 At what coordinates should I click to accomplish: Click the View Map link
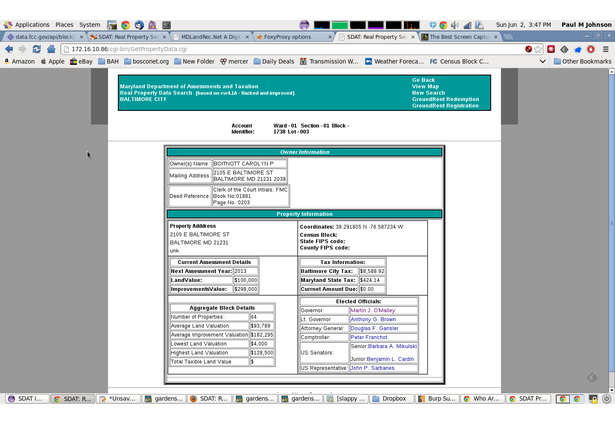[425, 86]
